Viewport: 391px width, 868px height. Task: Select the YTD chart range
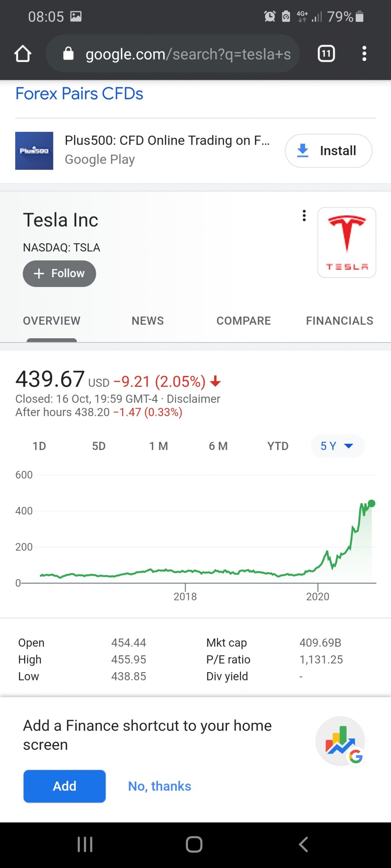[278, 446]
